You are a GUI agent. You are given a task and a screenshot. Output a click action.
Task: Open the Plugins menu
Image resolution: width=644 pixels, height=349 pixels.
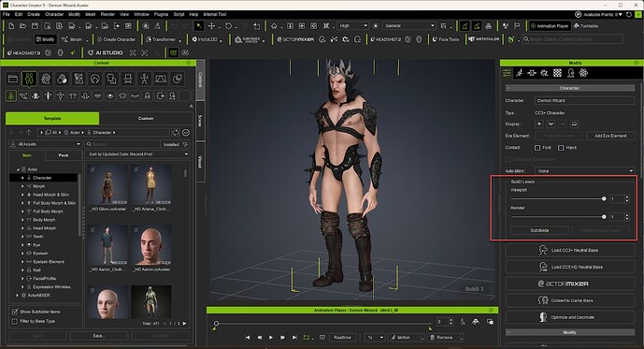[161, 14]
